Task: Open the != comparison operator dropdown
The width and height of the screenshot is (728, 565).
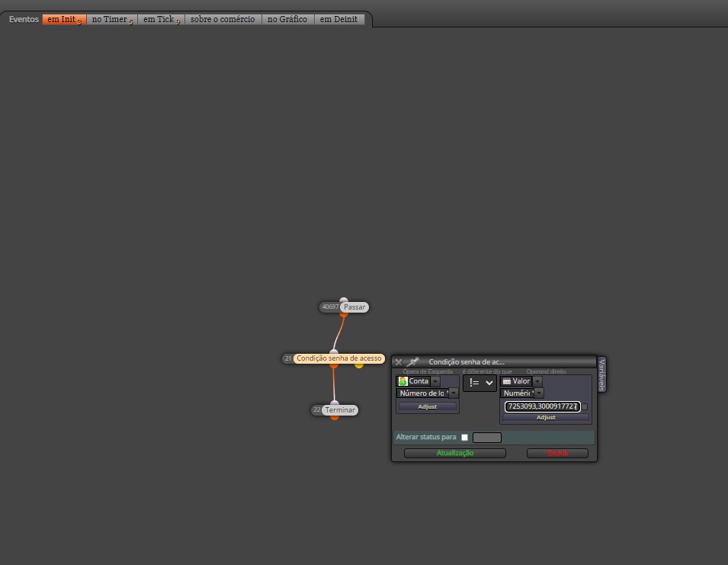Action: [480, 383]
